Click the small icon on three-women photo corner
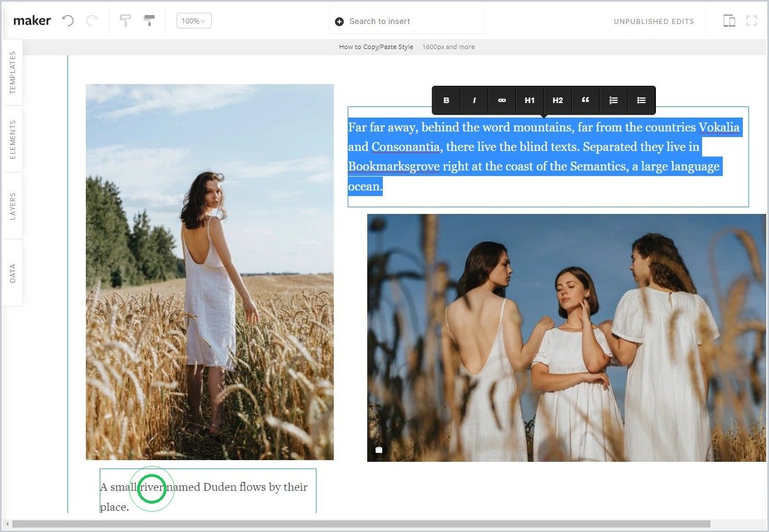Image resolution: width=769 pixels, height=532 pixels. (x=379, y=450)
